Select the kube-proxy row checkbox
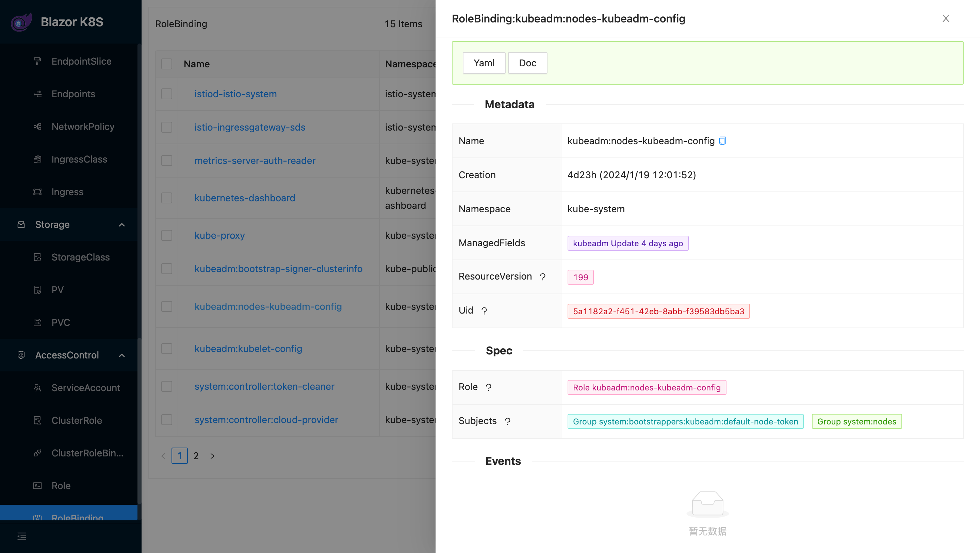This screenshot has width=980, height=553. (167, 235)
